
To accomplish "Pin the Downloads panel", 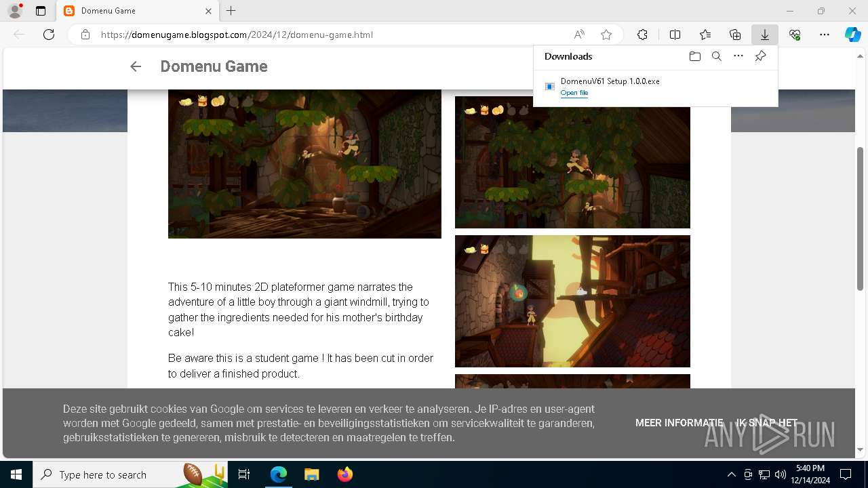I will point(760,56).
